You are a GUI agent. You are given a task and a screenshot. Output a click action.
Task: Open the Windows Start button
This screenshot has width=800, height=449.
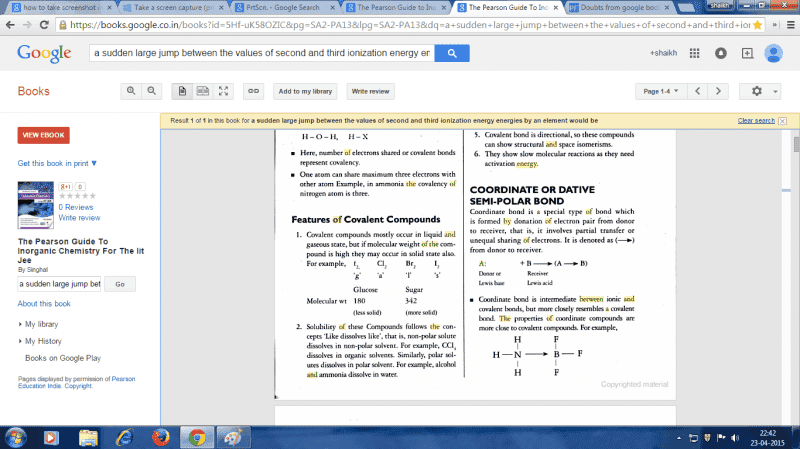tap(16, 437)
